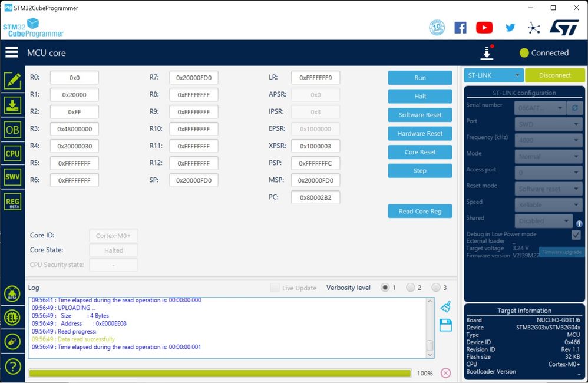This screenshot has height=383, width=588.
Task: Open the Mode dropdown
Action: pos(549,156)
